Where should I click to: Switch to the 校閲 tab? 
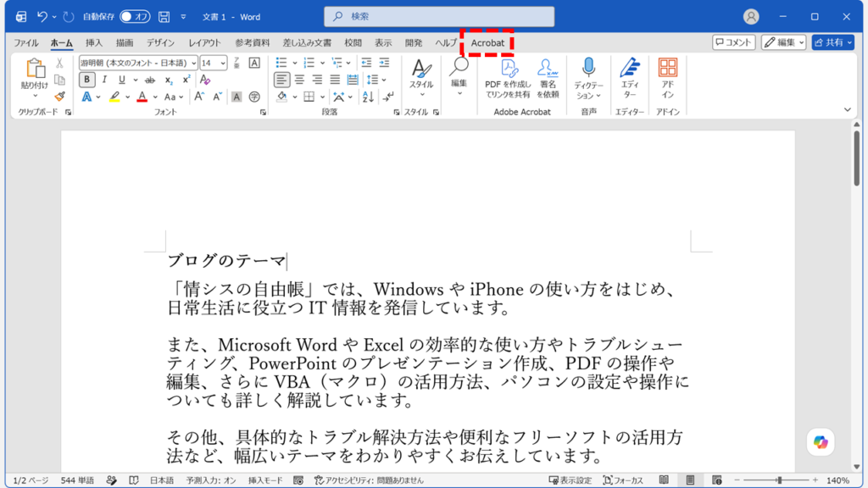(353, 42)
